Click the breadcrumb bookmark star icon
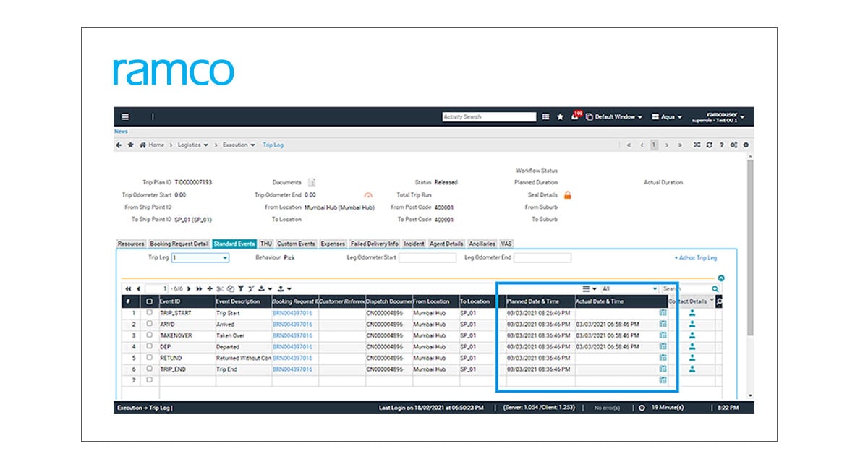 [130, 145]
